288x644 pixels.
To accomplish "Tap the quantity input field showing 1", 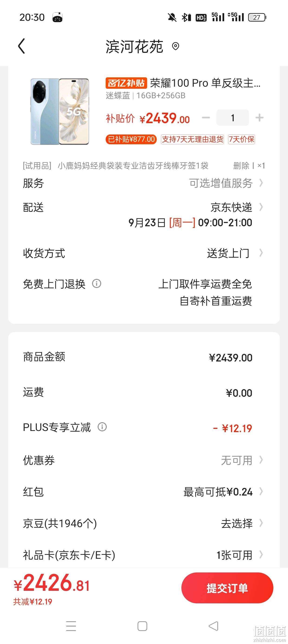I will [232, 118].
